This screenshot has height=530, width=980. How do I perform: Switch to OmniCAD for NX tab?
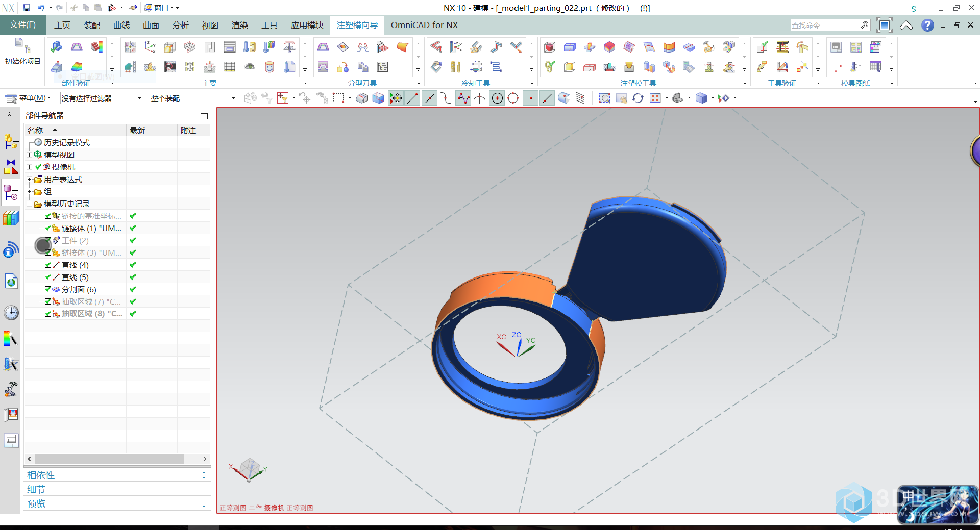coord(424,25)
